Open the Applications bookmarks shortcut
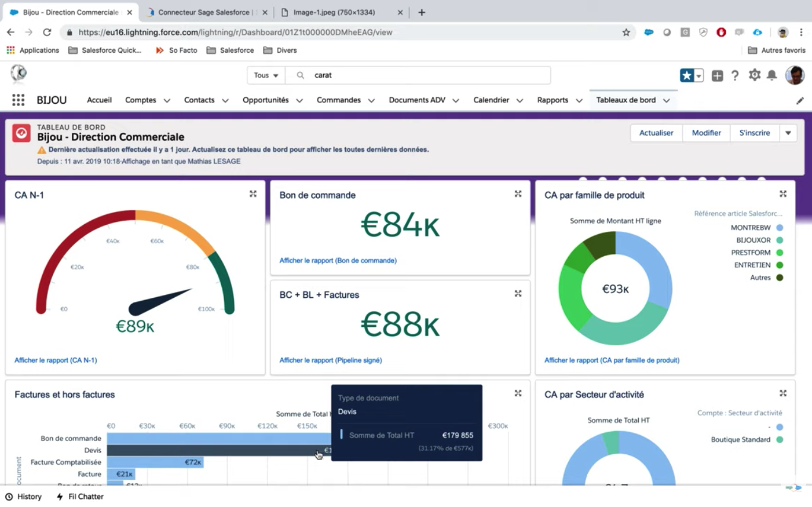Screen dimensions: 812x507 point(33,50)
